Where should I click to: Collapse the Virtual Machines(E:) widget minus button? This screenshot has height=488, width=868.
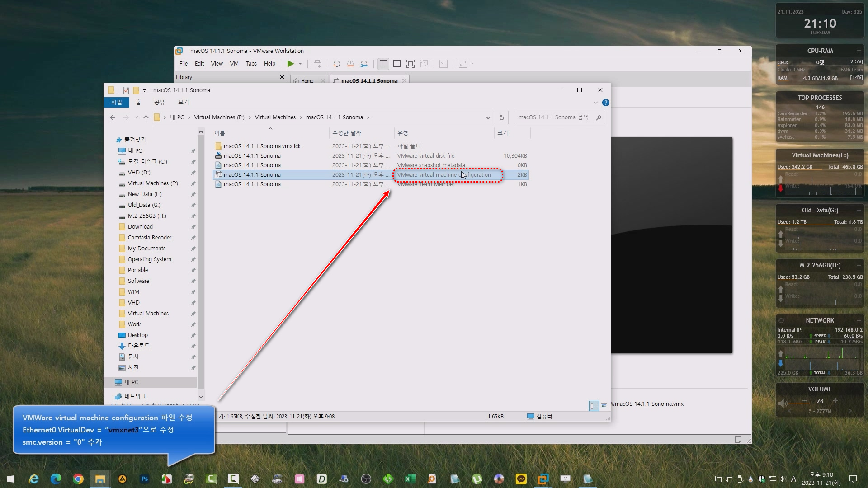[859, 155]
